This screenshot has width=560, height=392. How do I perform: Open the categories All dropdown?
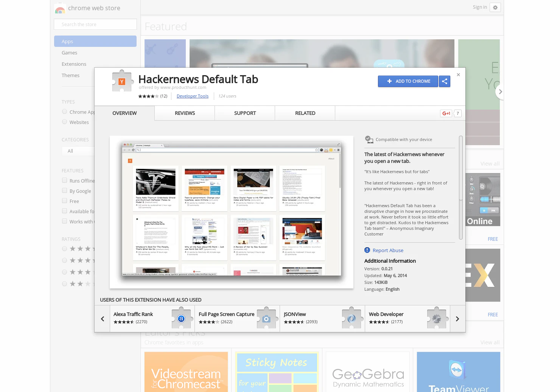pos(78,151)
